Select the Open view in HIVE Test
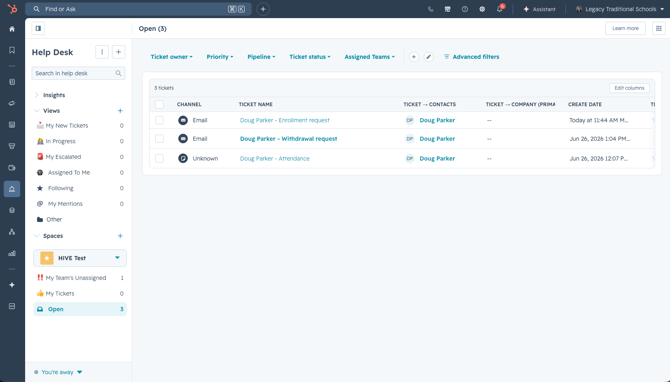Screen dimensions: 670x382 (x=80, y=309)
